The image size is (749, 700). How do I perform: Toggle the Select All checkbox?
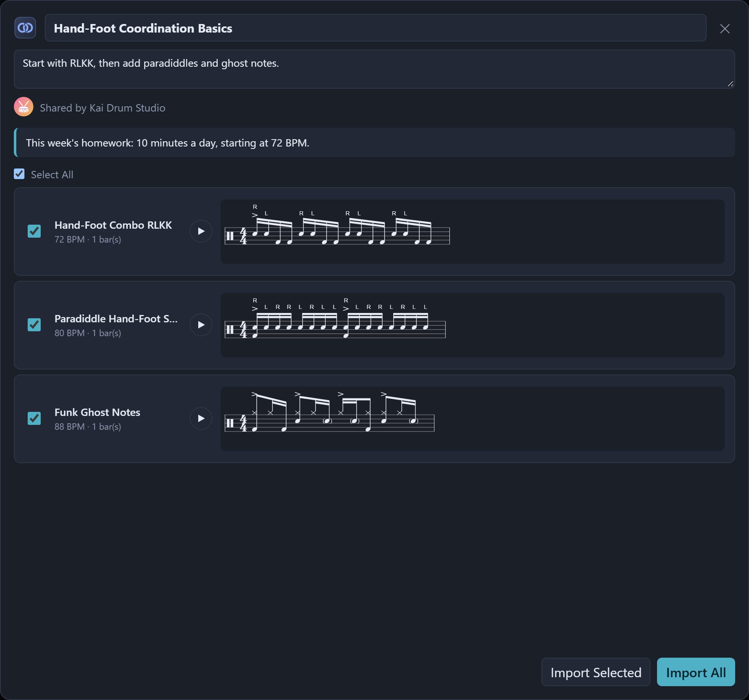(19, 174)
